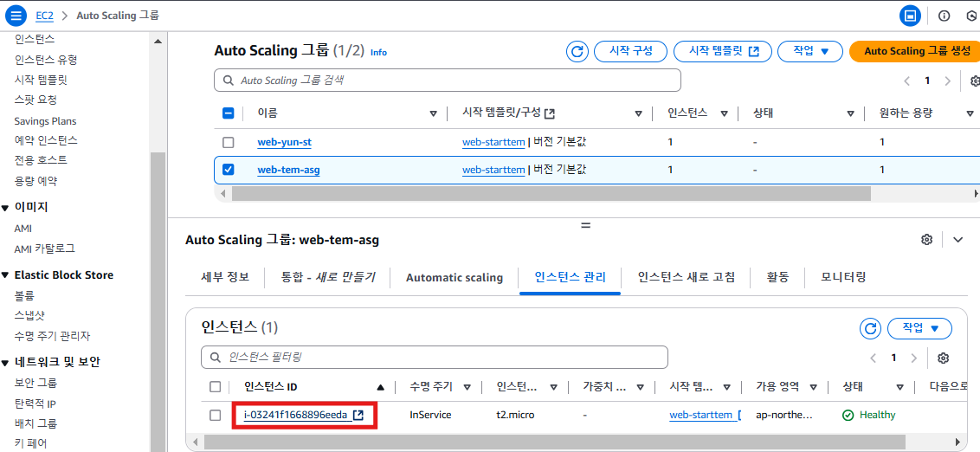Image resolution: width=980 pixels, height=452 pixels.
Task: Click the sidebar vertical scrollbar thumb
Action: point(158,300)
